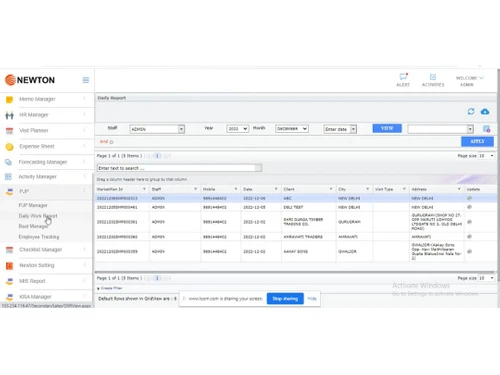Click the Hide link on sharing bar
Screen dimensions: 500x375
312,299
